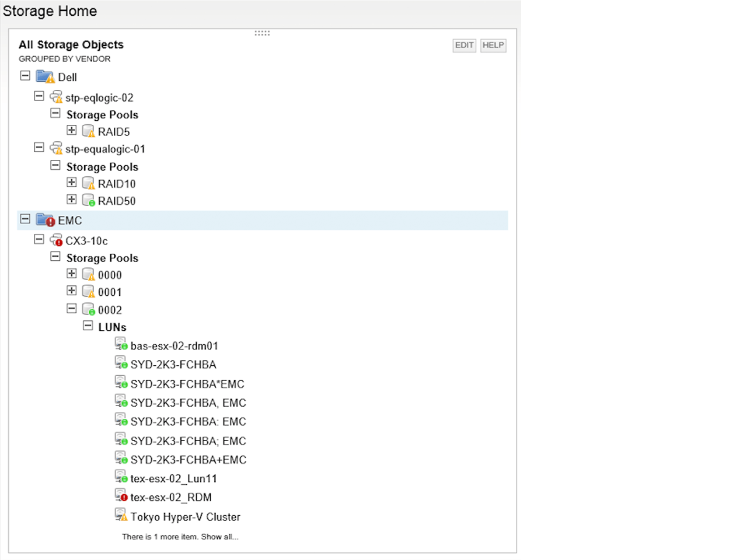
Task: Open the stp-eqlogic-02 array link
Action: click(x=99, y=98)
